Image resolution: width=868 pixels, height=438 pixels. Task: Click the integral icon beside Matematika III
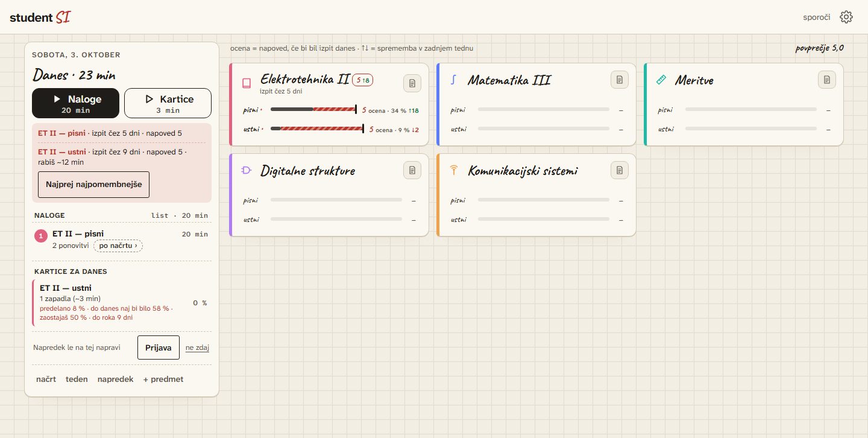point(454,80)
